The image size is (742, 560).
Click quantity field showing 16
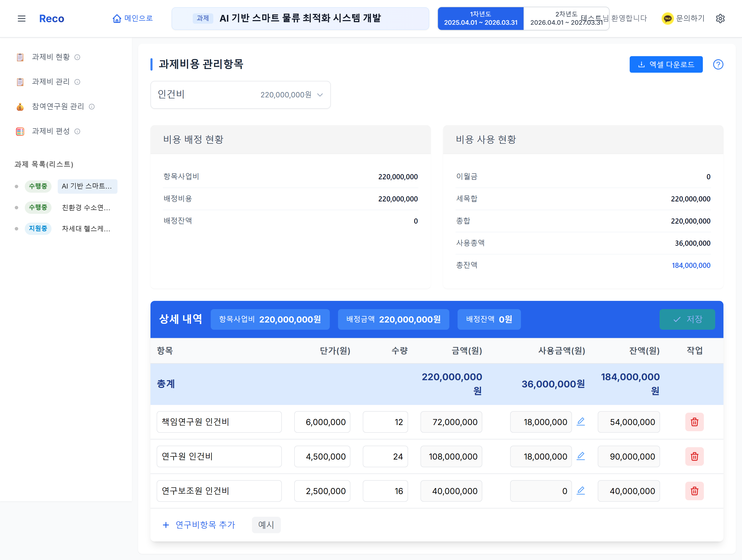(385, 491)
